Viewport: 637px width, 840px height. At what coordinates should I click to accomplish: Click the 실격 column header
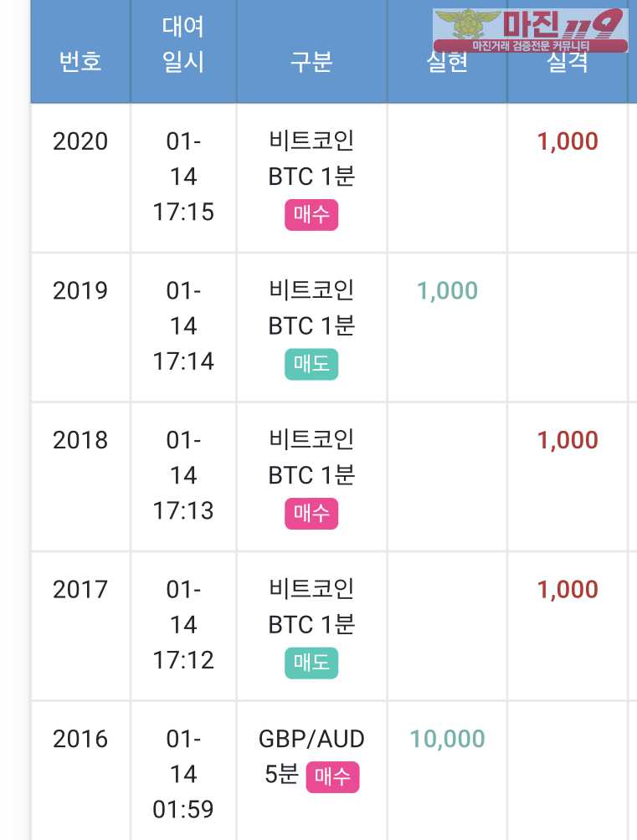click(x=568, y=64)
